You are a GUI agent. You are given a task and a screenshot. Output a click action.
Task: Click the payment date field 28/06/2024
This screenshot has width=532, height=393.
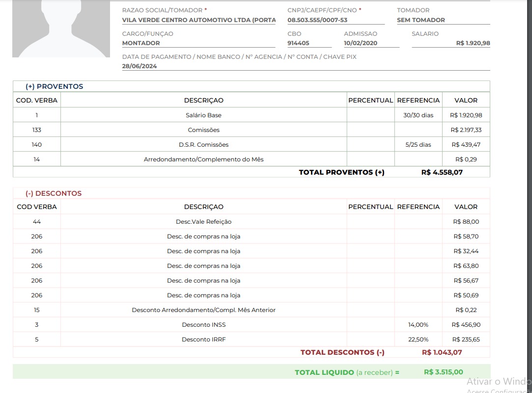(x=306, y=66)
